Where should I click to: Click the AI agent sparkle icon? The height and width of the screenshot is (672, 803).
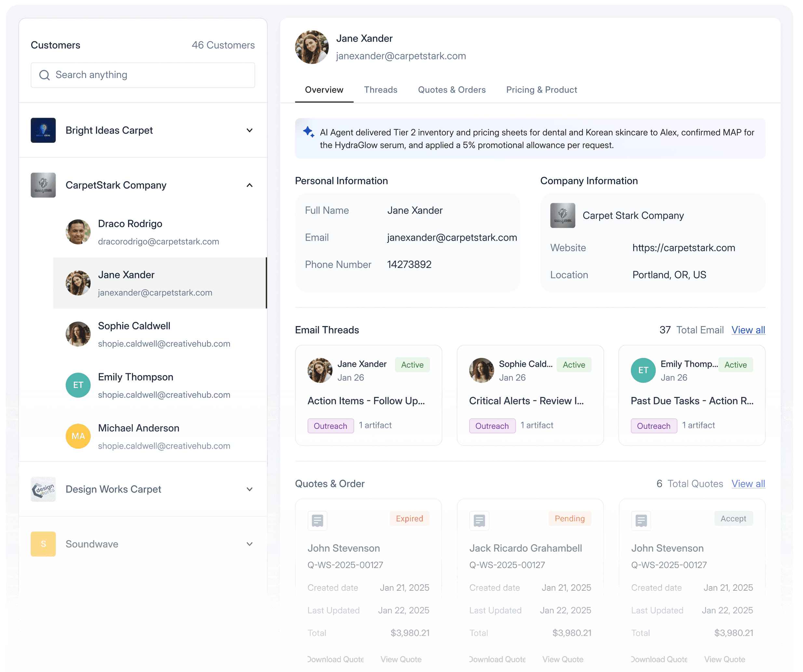(309, 132)
